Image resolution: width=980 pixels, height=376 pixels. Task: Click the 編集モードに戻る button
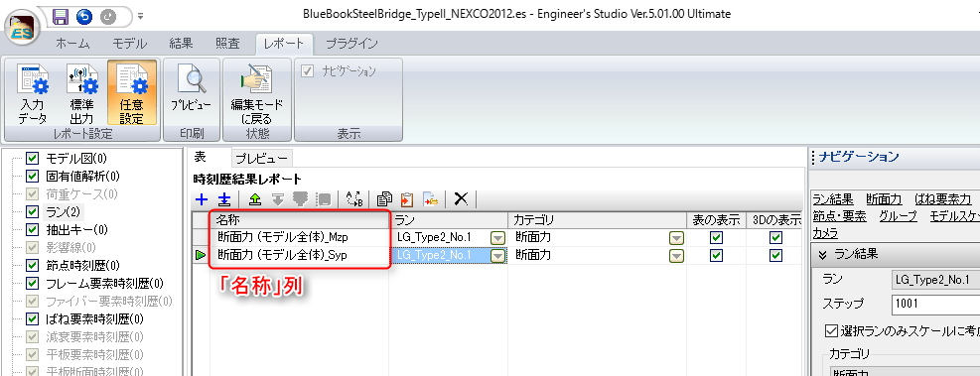tap(257, 93)
